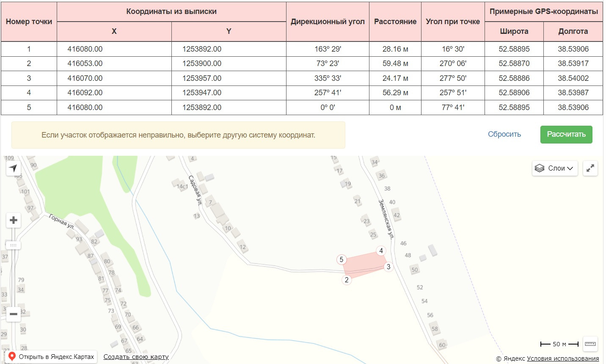Open the map in Яндекс.Картах
This screenshot has height=364, width=606.
point(52,357)
